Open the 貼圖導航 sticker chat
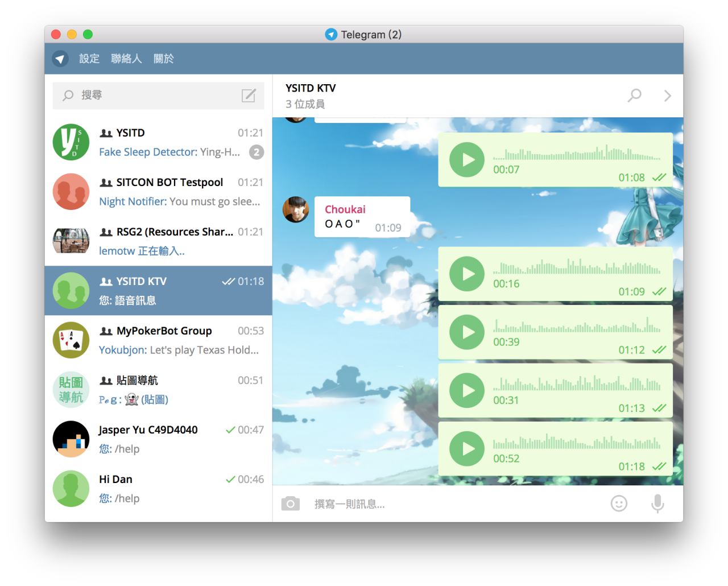The height and width of the screenshot is (586, 728). [159, 390]
